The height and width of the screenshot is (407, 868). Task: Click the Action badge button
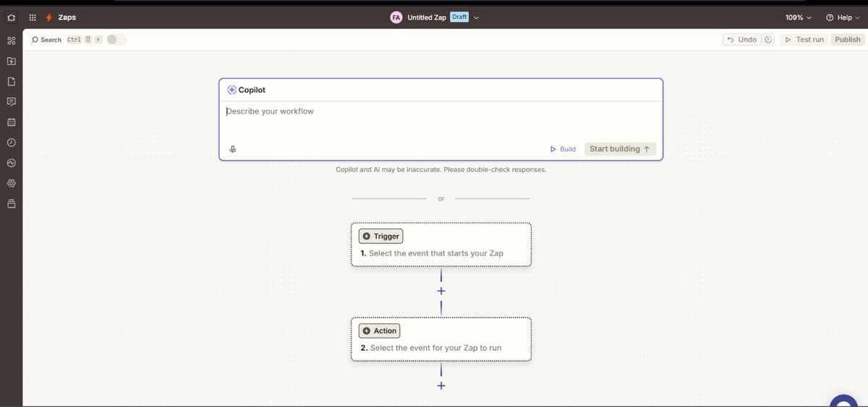click(380, 331)
